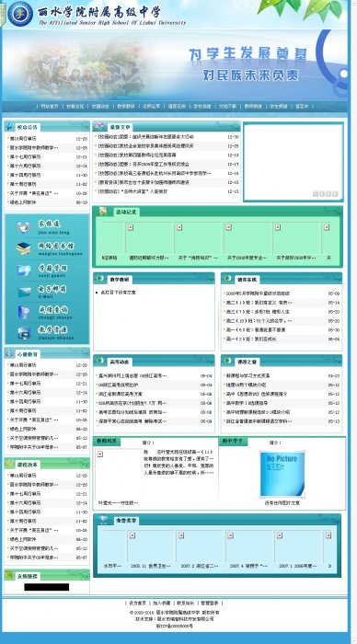Click the trophy icon of the 荣誉奖章 panel
The height and width of the screenshot is (644, 357).
pos(104,520)
